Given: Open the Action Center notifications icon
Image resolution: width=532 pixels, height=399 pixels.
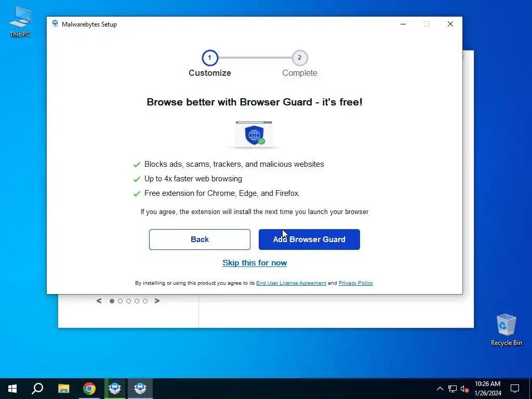Looking at the screenshot, I should click(x=515, y=389).
